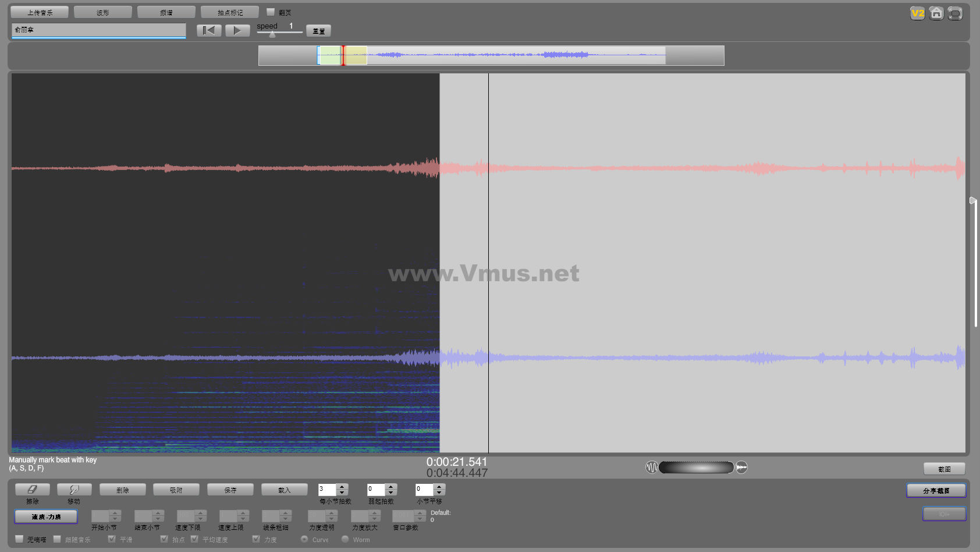Click the song name input field
980x552 pixels.
click(98, 30)
